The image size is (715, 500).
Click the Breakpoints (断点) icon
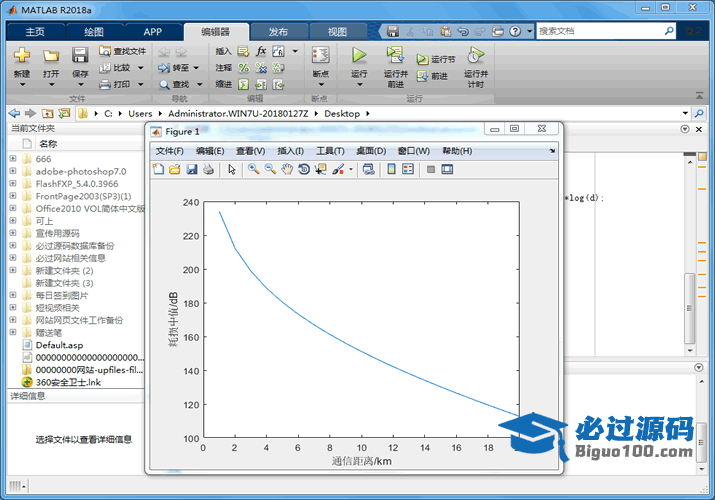tap(321, 55)
